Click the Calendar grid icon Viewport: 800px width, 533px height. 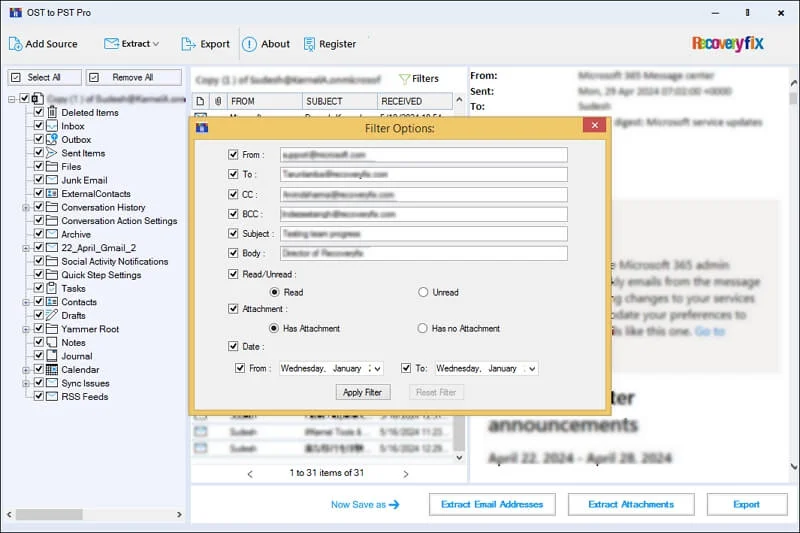52,369
